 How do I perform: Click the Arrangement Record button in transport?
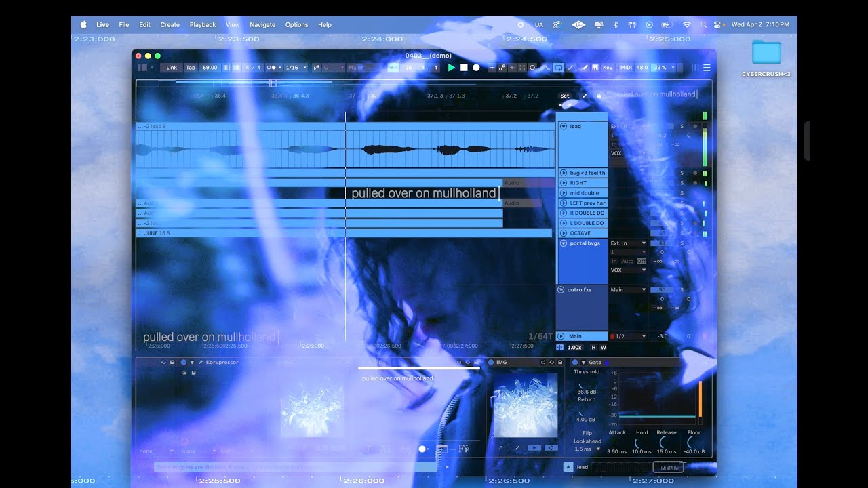(x=476, y=68)
